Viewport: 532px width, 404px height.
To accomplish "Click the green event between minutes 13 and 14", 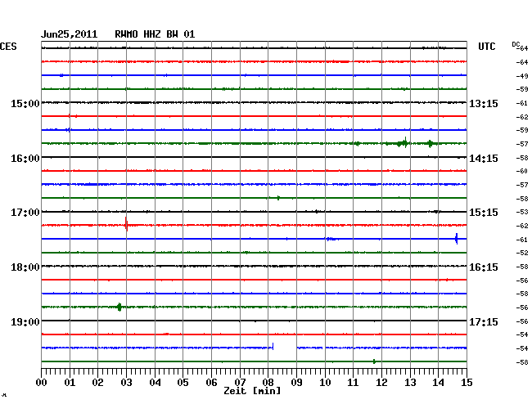I will click(x=431, y=143).
